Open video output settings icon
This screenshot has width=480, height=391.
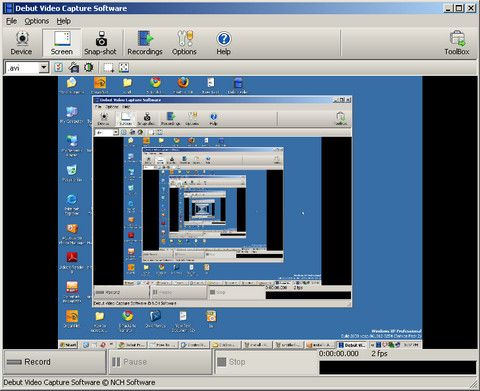click(x=74, y=68)
